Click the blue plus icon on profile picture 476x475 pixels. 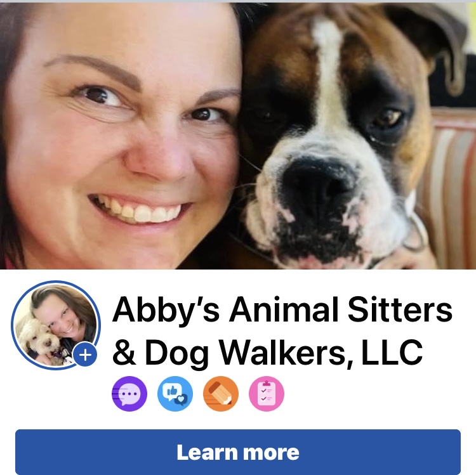click(85, 355)
